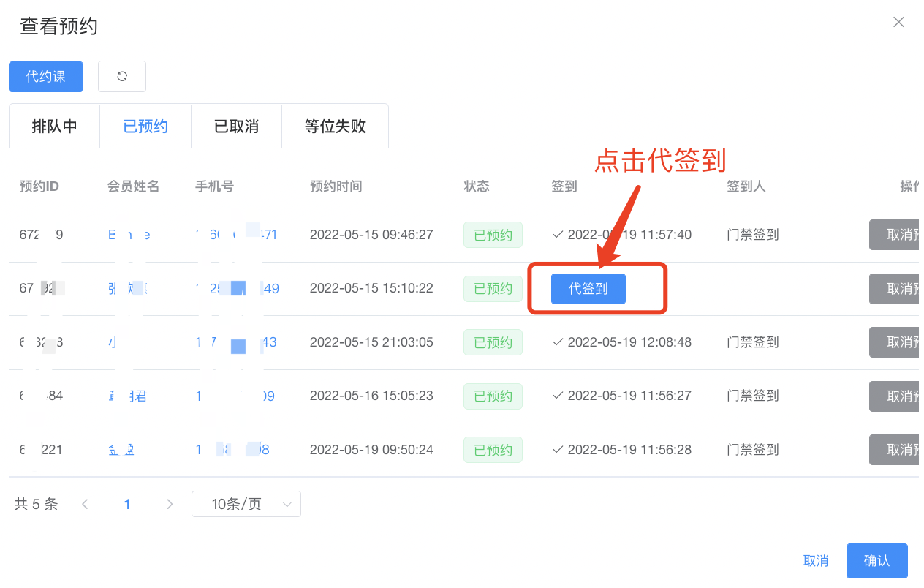Click the 取消 link at bottom
Image resolution: width=924 pixels, height=588 pixels.
(816, 561)
